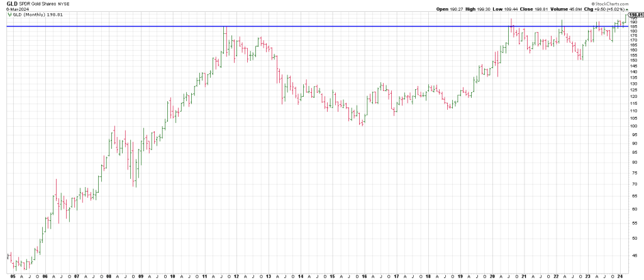Click the small candlestick icon beside GLD legend

(9, 13)
